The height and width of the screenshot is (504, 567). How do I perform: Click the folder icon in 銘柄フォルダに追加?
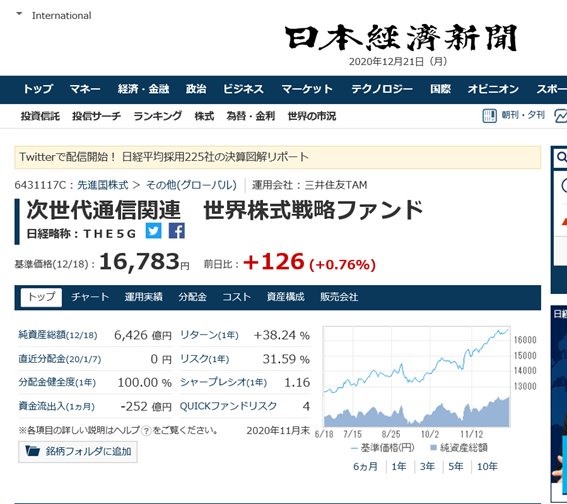coord(33,451)
